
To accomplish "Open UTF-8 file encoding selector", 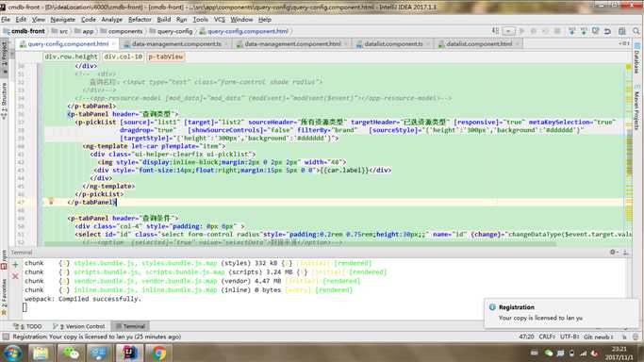I will (x=570, y=337).
